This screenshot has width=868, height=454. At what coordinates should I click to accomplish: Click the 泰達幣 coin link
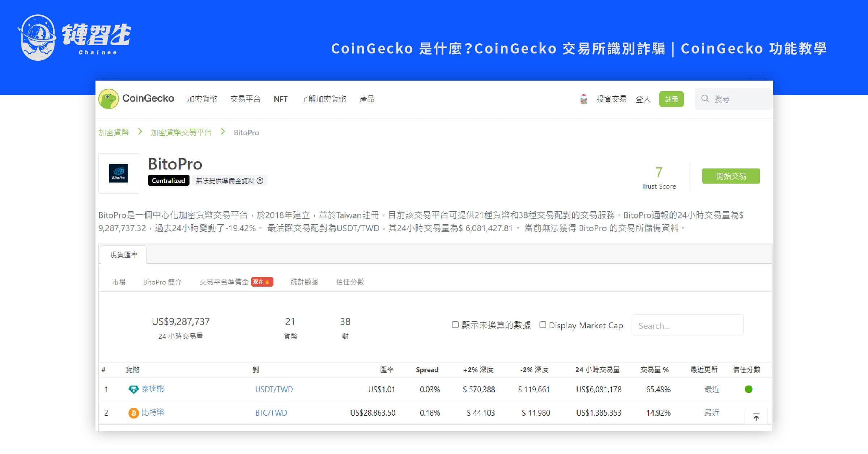153,389
